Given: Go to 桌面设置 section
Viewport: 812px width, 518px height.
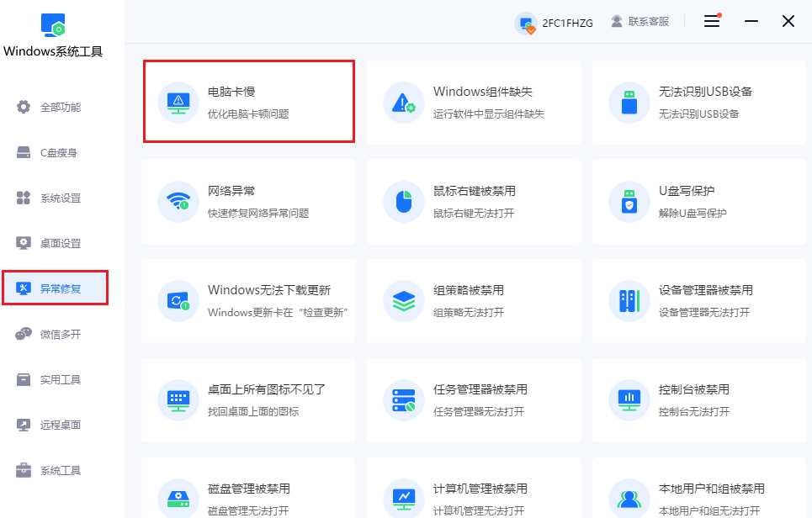Looking at the screenshot, I should pos(49,243).
